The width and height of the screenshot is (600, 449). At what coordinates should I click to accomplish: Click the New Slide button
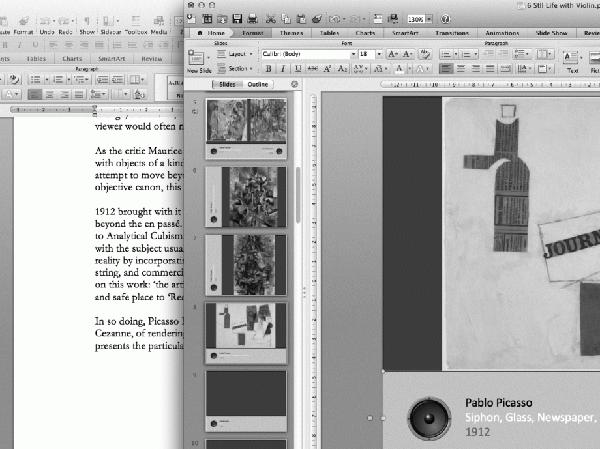tap(198, 60)
